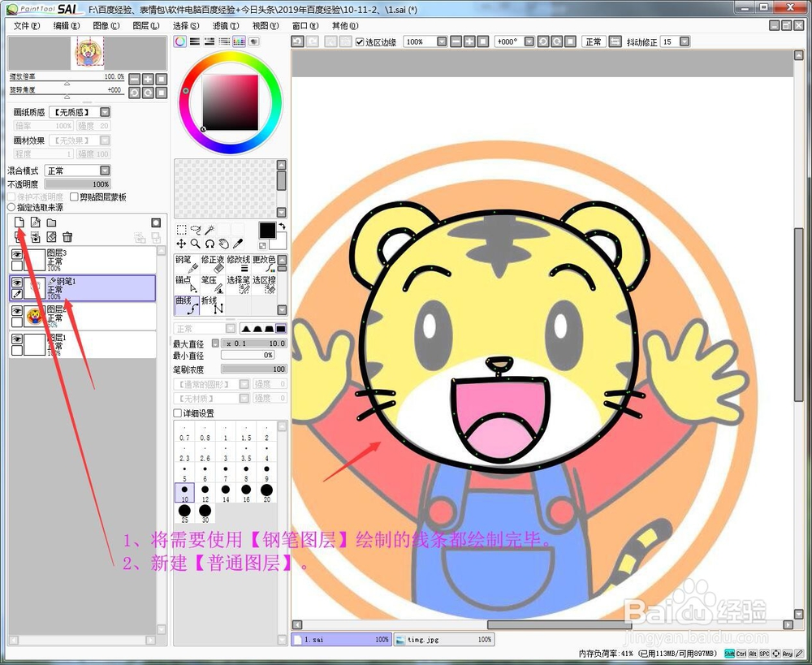Image resolution: width=812 pixels, height=665 pixels.
Task: Delete the selected layer with trash icon
Action: click(67, 237)
